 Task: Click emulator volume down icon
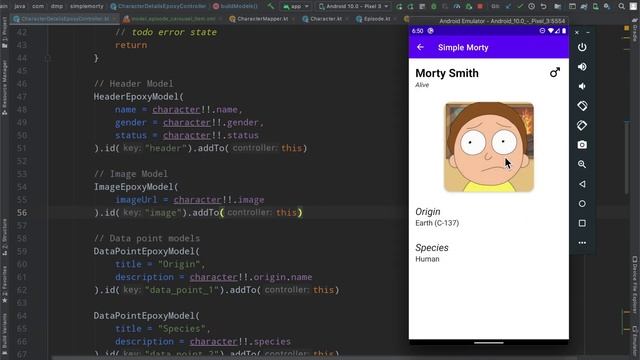point(582,86)
